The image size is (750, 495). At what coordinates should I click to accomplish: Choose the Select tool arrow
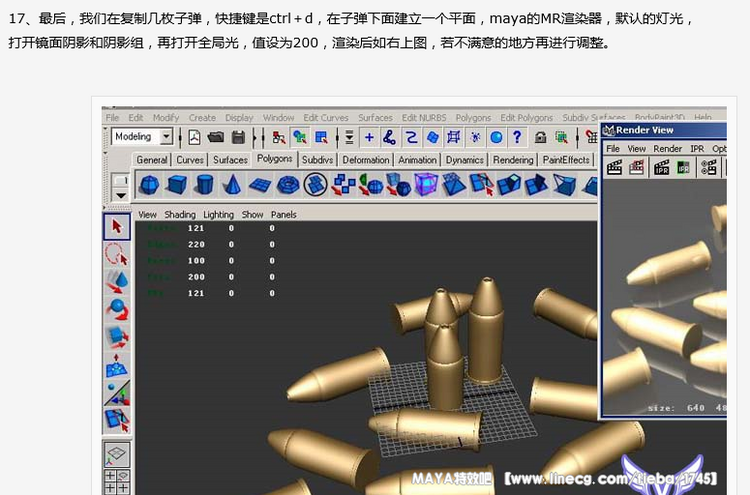tap(117, 227)
